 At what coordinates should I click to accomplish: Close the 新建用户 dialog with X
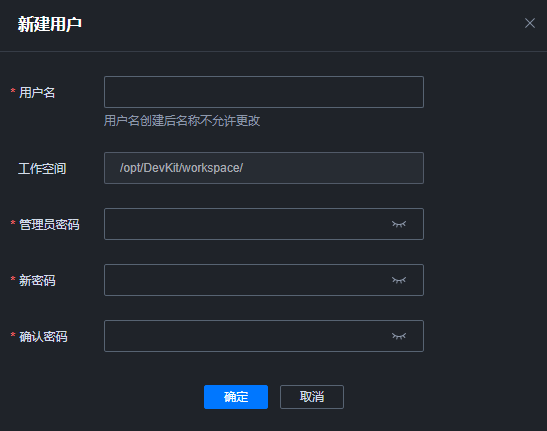530,23
